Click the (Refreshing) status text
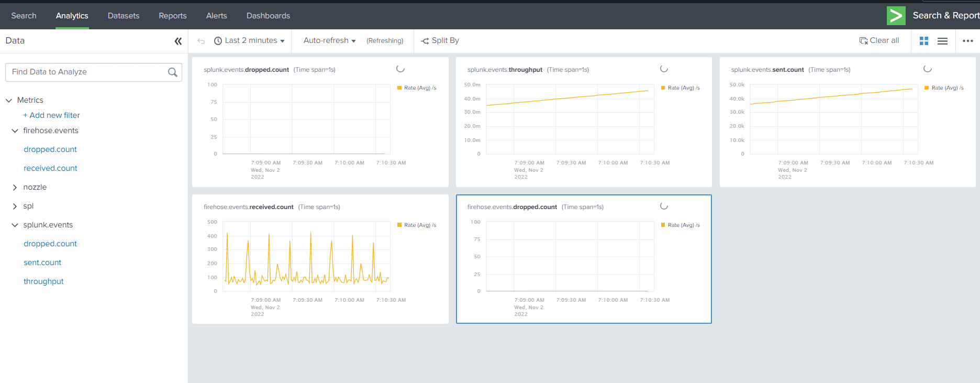Image resolution: width=980 pixels, height=383 pixels. [x=385, y=41]
